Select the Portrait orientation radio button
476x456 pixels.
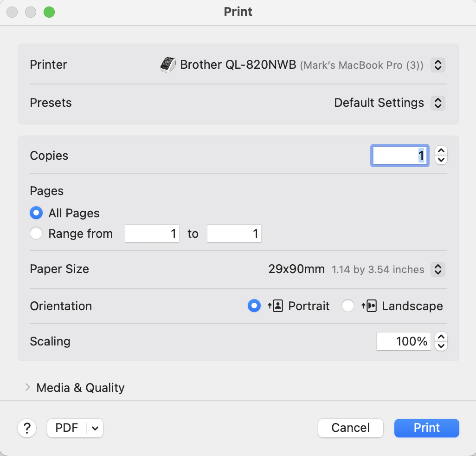pyautogui.click(x=254, y=306)
